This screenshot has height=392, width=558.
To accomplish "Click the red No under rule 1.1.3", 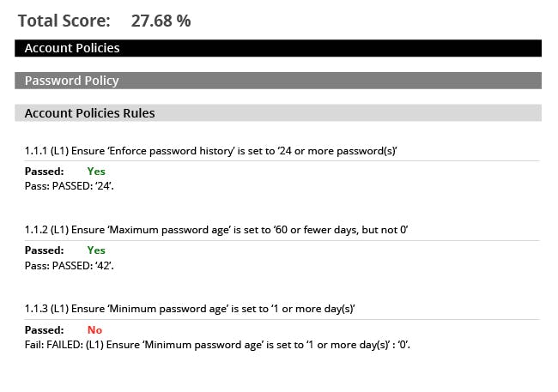I will click(x=94, y=329).
